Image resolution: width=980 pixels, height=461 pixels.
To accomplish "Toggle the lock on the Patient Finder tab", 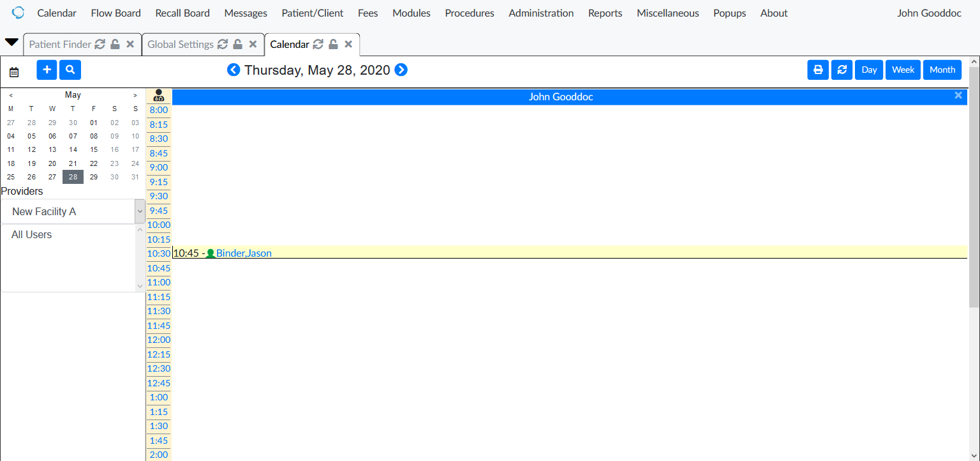I will pyautogui.click(x=115, y=44).
